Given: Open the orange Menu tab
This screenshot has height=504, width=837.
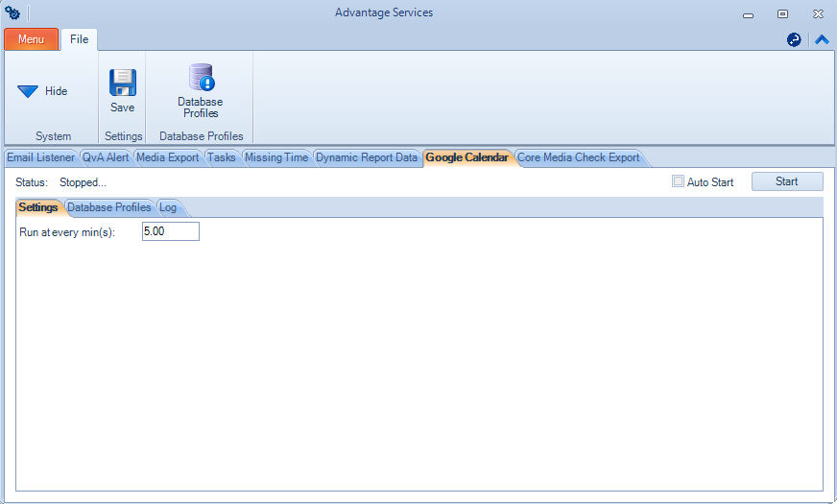Looking at the screenshot, I should click(x=31, y=39).
